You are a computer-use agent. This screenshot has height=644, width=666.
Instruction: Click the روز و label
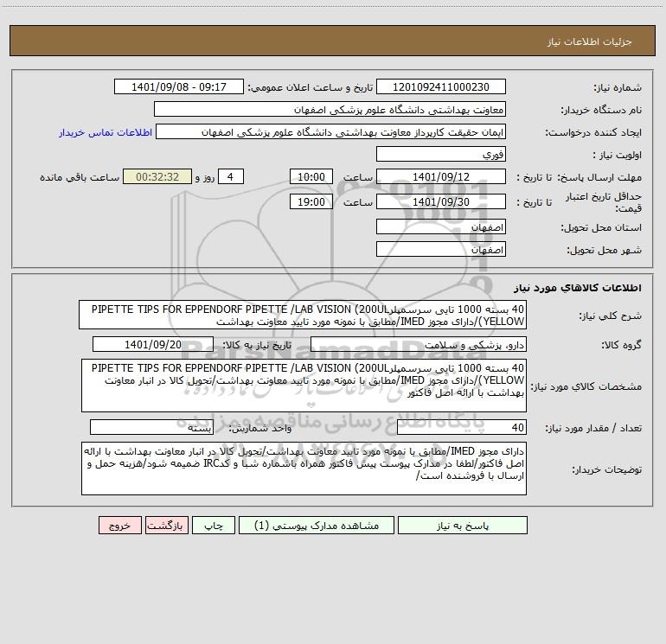coord(205,177)
